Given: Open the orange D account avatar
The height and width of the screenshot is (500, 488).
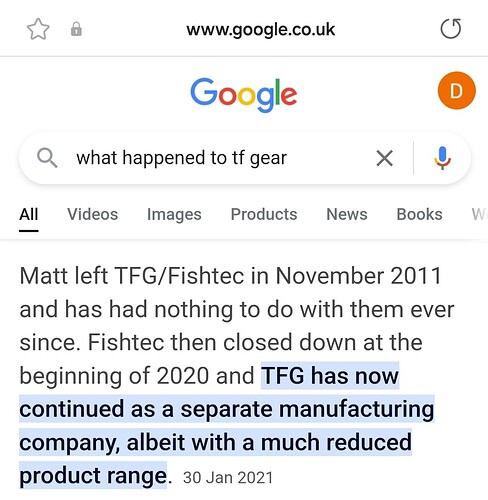Looking at the screenshot, I should (456, 91).
